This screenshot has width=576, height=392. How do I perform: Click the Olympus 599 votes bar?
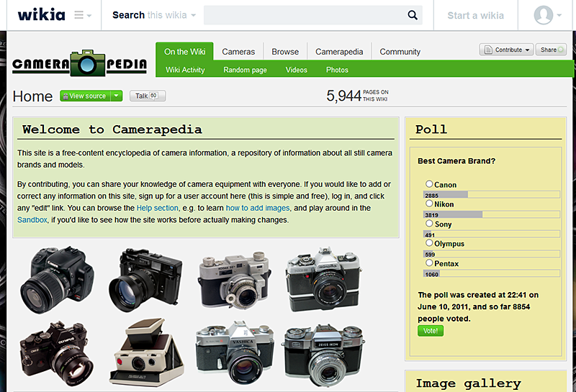click(492, 254)
